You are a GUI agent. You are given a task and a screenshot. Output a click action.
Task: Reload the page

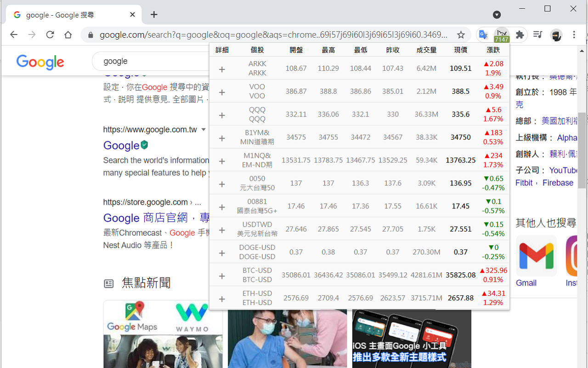[x=50, y=35]
